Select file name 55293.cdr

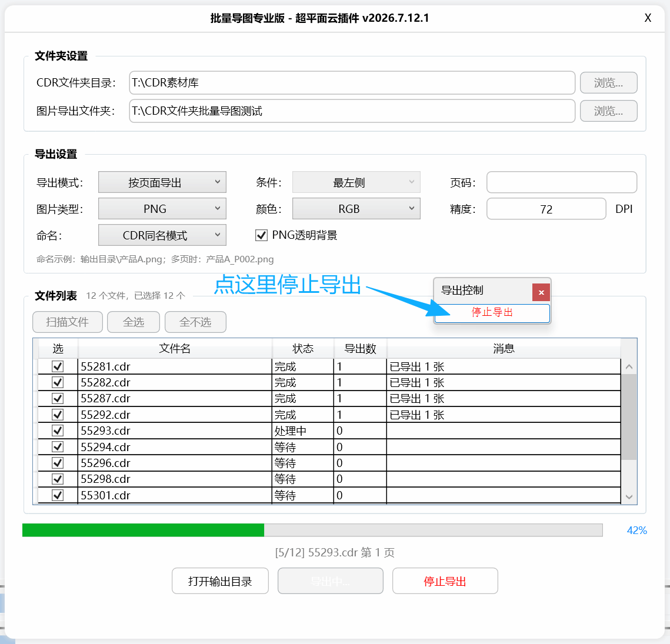click(x=105, y=431)
